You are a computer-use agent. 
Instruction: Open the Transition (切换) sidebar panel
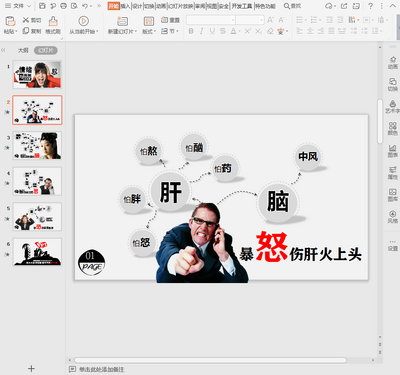click(x=393, y=84)
